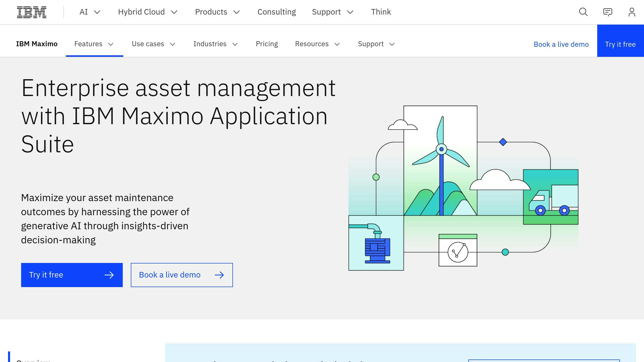This screenshot has width=644, height=362.
Task: Expand the Products menu
Action: pos(217,12)
